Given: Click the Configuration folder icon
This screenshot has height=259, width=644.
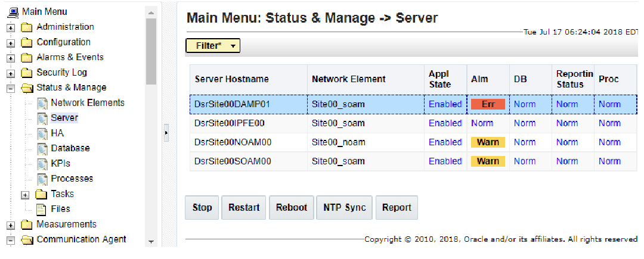Looking at the screenshot, I should (27, 43).
